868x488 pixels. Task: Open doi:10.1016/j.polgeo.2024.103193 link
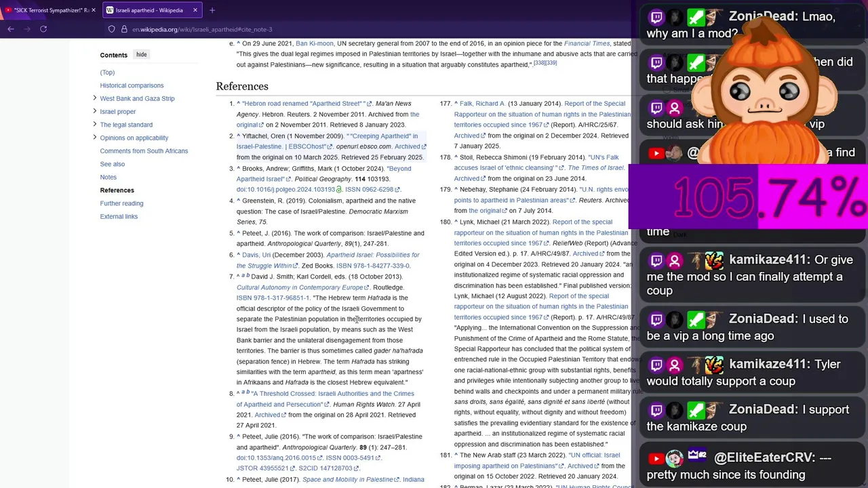point(285,190)
